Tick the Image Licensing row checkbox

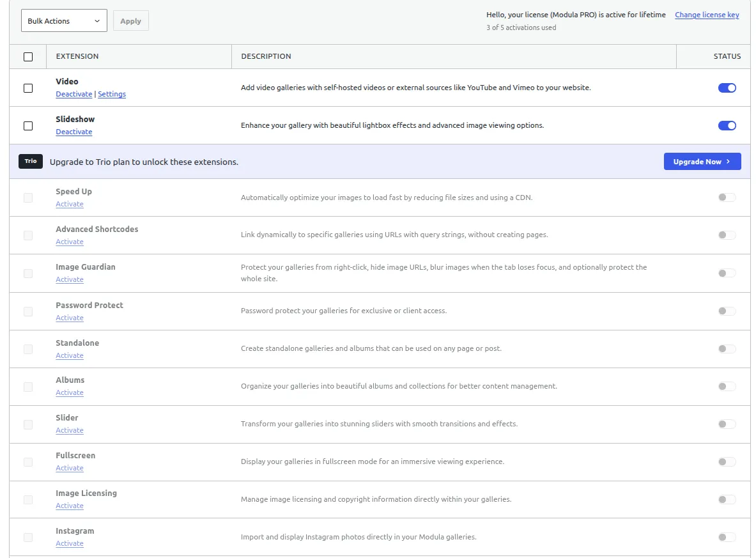click(29, 500)
